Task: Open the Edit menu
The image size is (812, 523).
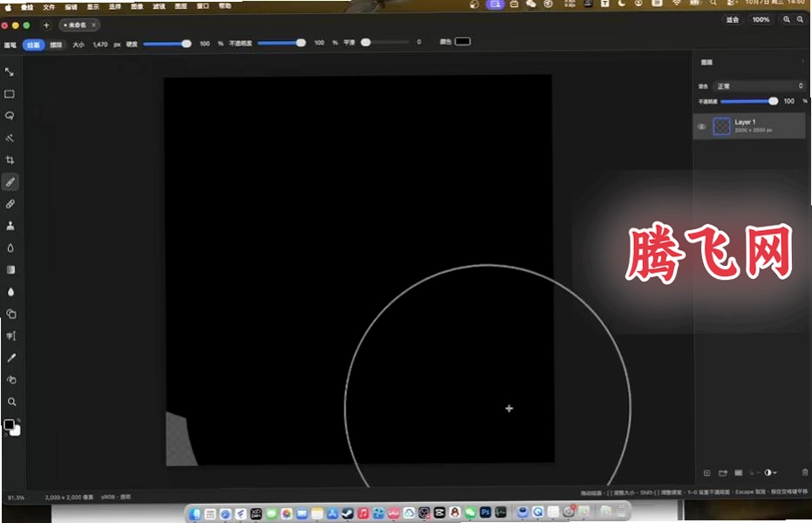Action: (71, 7)
